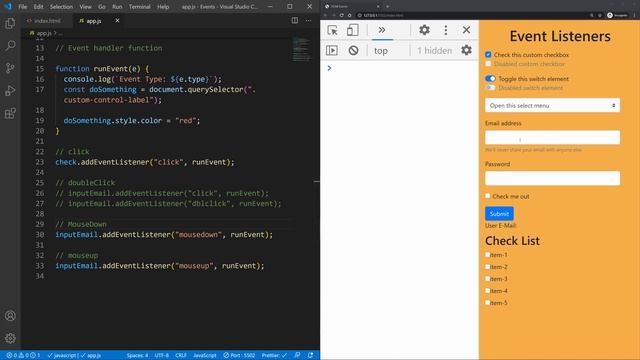Open 'Open this select menu' dropdown

pyautogui.click(x=552, y=105)
